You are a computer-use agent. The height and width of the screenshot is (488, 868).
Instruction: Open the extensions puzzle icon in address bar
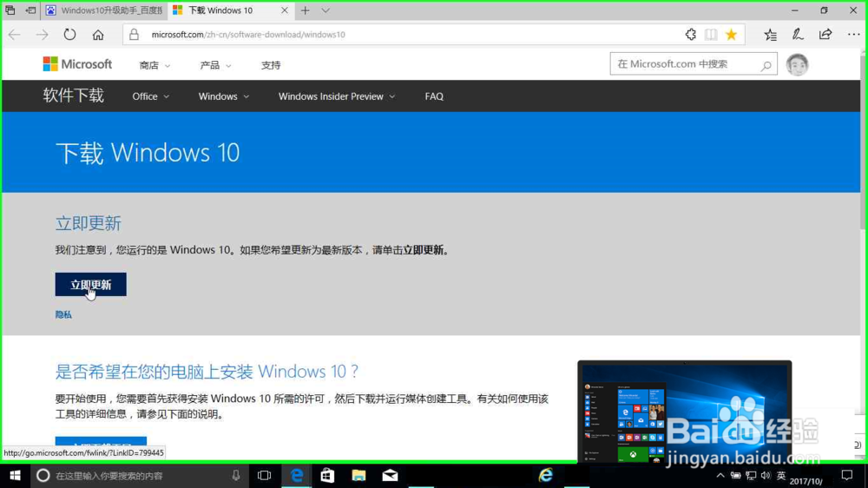coord(690,35)
